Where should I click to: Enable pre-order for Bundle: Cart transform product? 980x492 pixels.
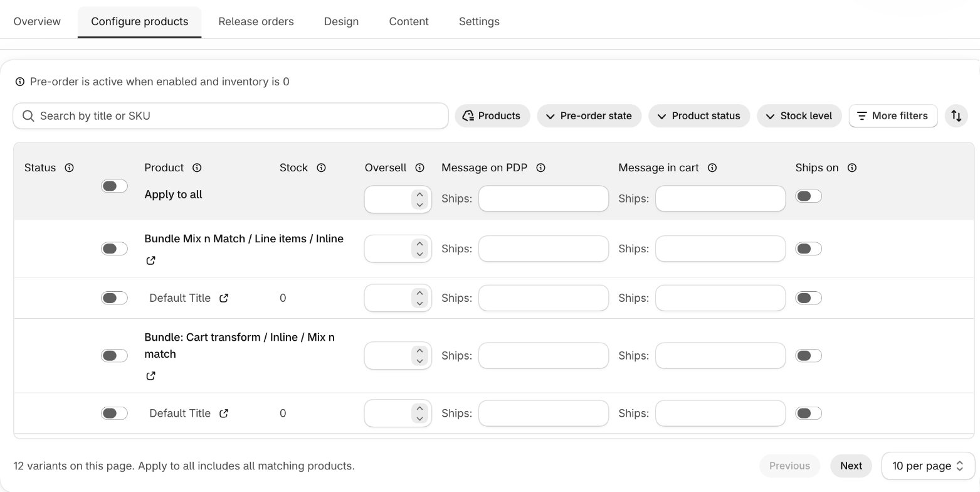[114, 355]
